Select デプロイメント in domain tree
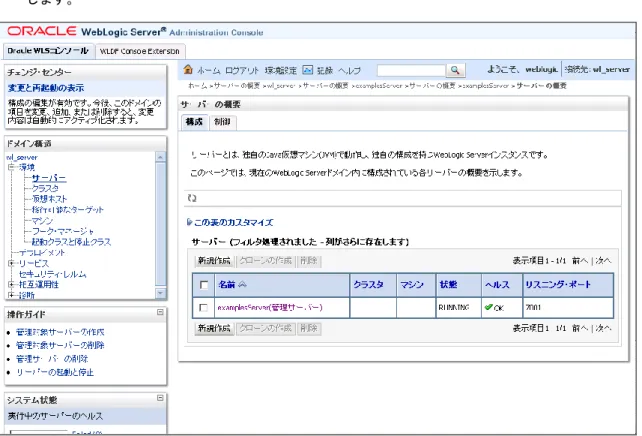Image resolution: width=642 pixels, height=436 pixels. 42,253
